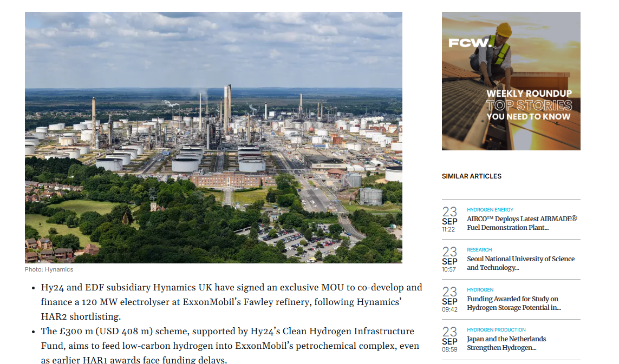Select the HYDROGEN PRODUCTION category tag

pyautogui.click(x=496, y=330)
